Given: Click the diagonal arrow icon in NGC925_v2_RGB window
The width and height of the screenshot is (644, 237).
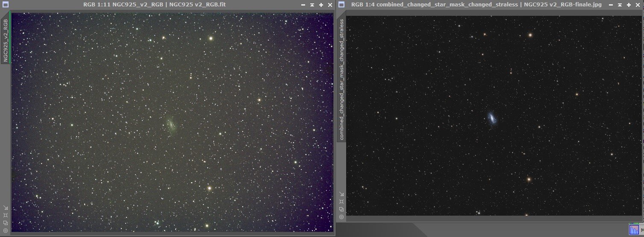Looking at the screenshot, I should pos(5,208).
